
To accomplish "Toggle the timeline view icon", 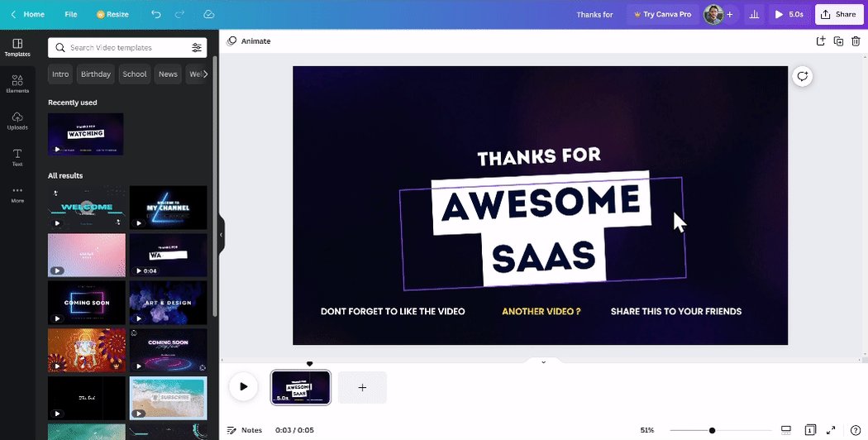I will pos(785,430).
